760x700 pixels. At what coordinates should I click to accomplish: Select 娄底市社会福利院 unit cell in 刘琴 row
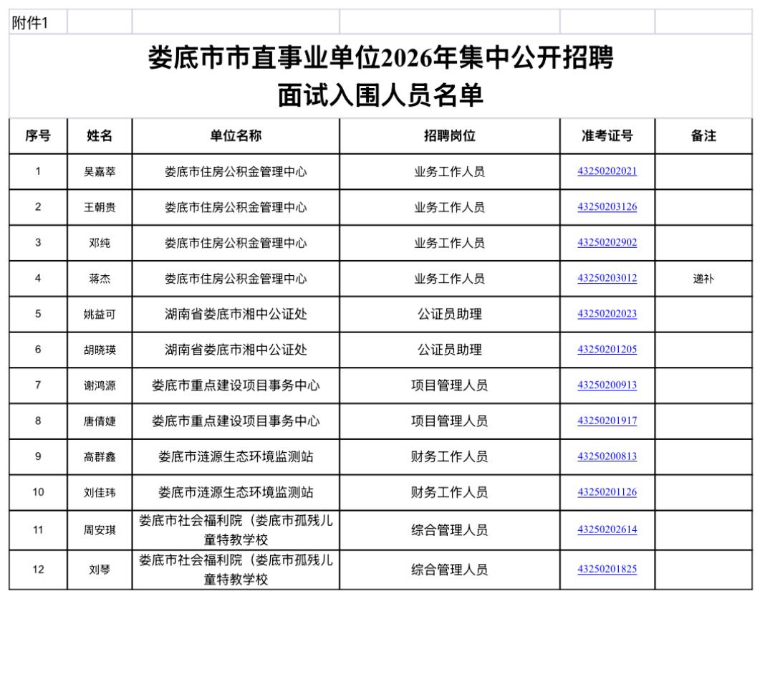point(236,570)
